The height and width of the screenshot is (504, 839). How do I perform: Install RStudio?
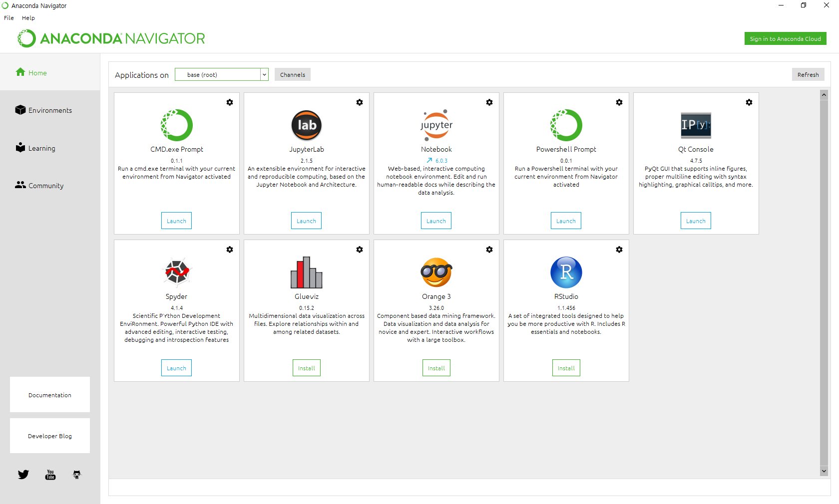[x=566, y=368]
